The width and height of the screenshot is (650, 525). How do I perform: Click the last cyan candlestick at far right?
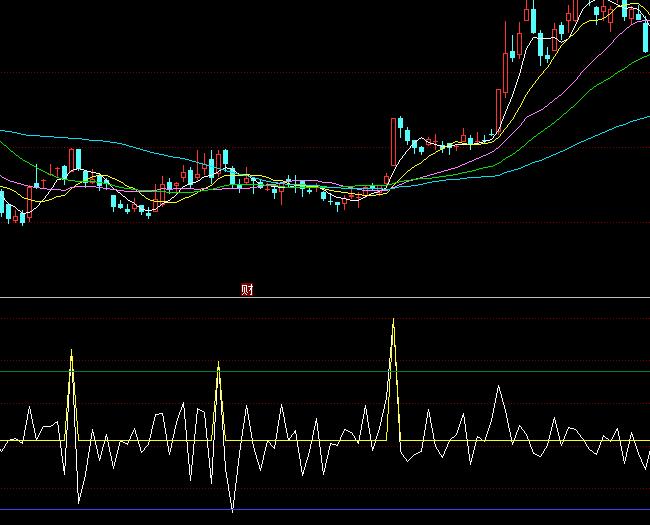click(x=645, y=38)
